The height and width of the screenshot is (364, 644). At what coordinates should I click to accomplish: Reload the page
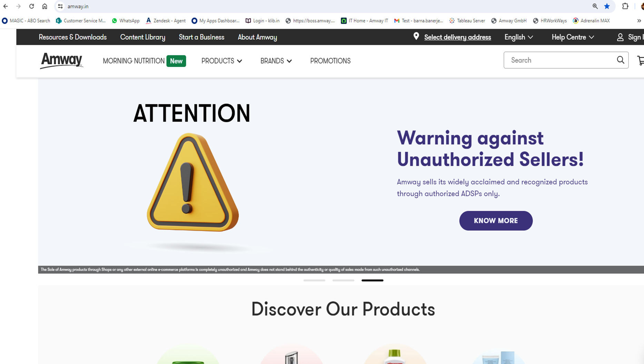31,6
